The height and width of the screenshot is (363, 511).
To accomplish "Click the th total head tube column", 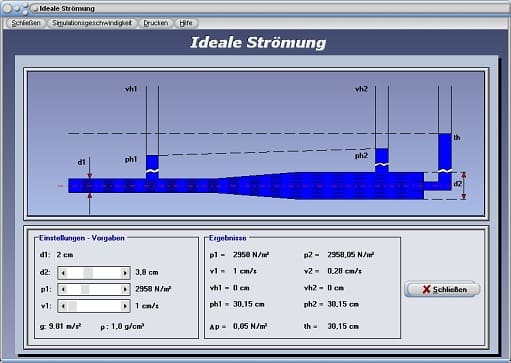I will point(445,152).
